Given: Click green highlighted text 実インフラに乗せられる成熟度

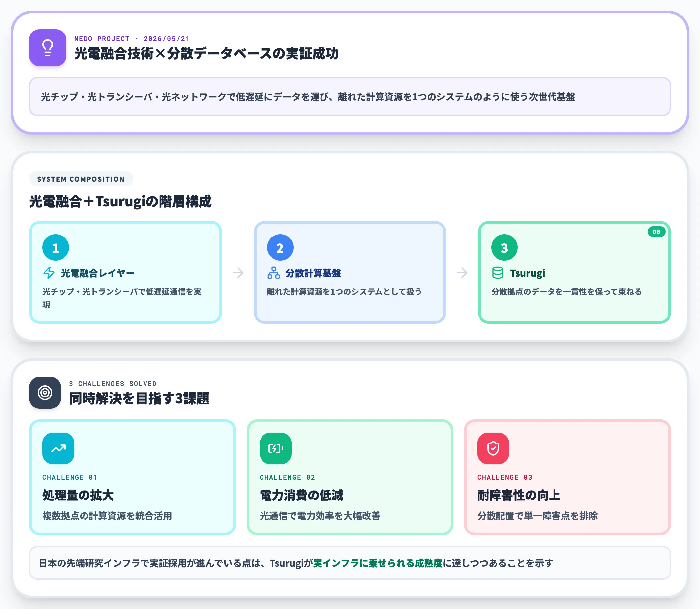Looking at the screenshot, I should [378, 563].
